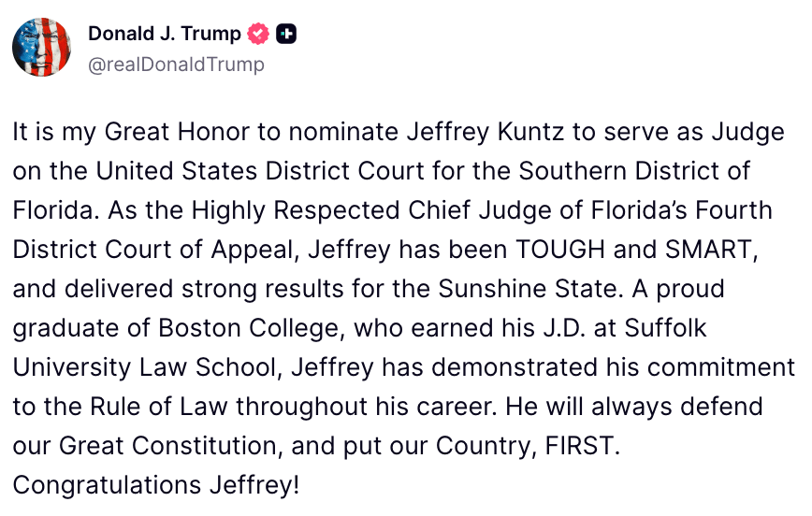Click the closing line Congratulations Jeffrey!
812x516 pixels.
point(156,486)
